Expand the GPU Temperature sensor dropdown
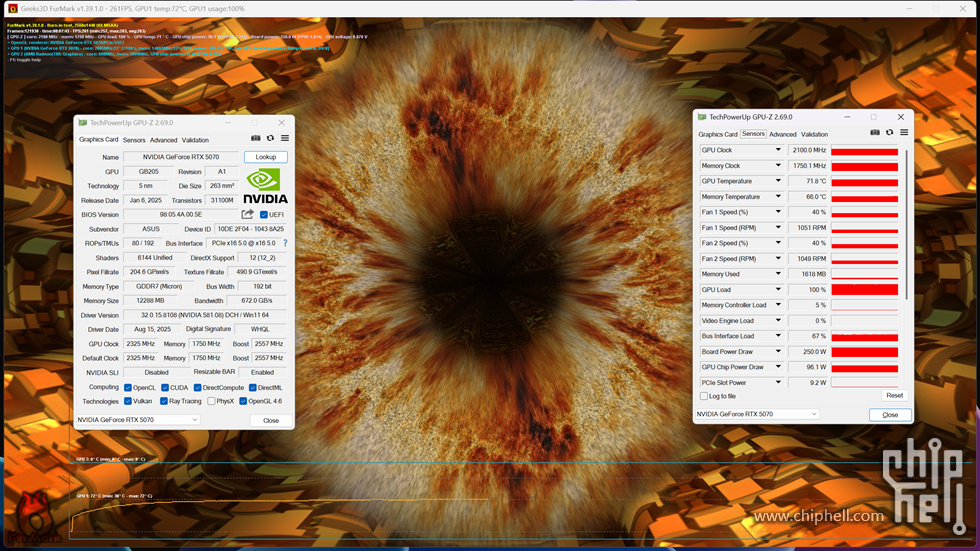The width and height of the screenshot is (980, 551). pos(778,181)
